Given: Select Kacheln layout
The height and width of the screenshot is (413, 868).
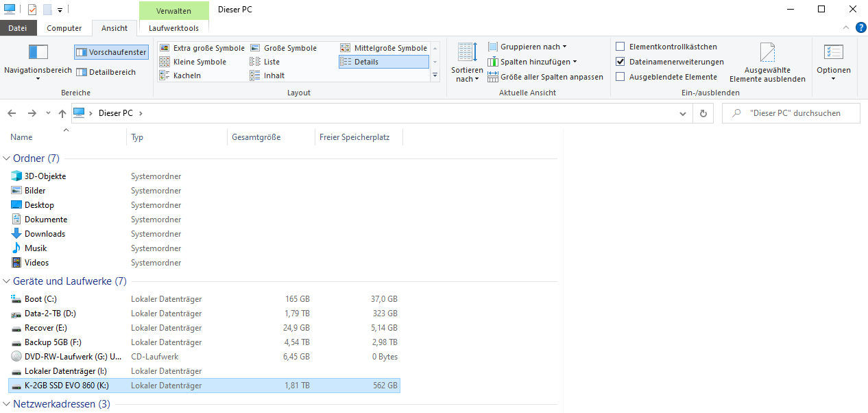Looking at the screenshot, I should pos(180,75).
